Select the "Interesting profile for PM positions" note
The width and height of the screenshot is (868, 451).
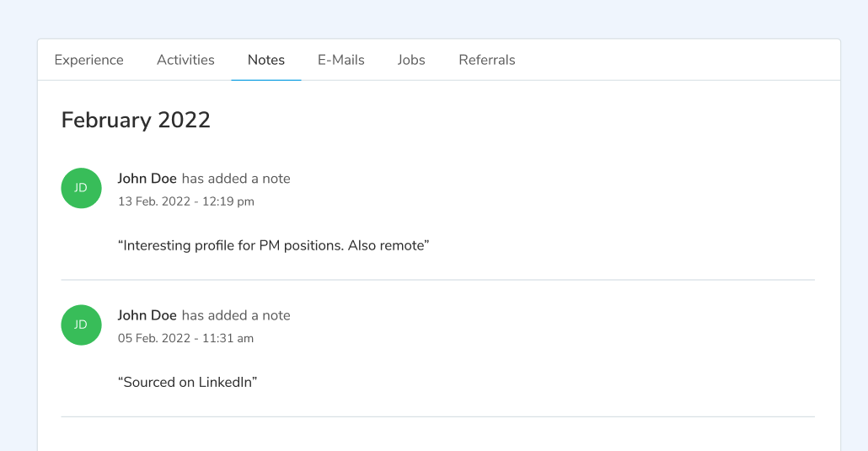click(274, 245)
